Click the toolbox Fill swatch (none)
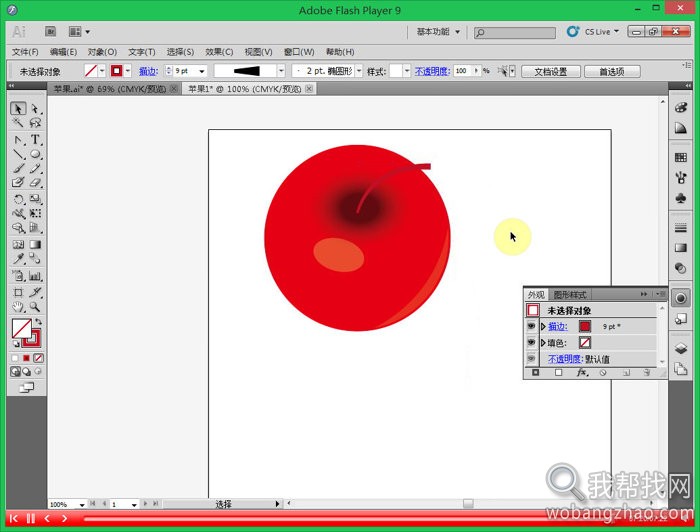This screenshot has height=532, width=700. pyautogui.click(x=21, y=328)
